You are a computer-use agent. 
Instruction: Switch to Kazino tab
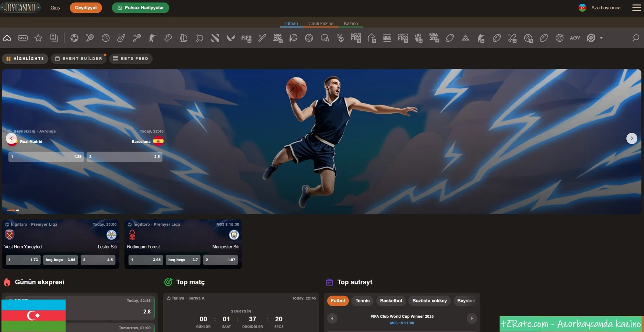[x=351, y=24]
